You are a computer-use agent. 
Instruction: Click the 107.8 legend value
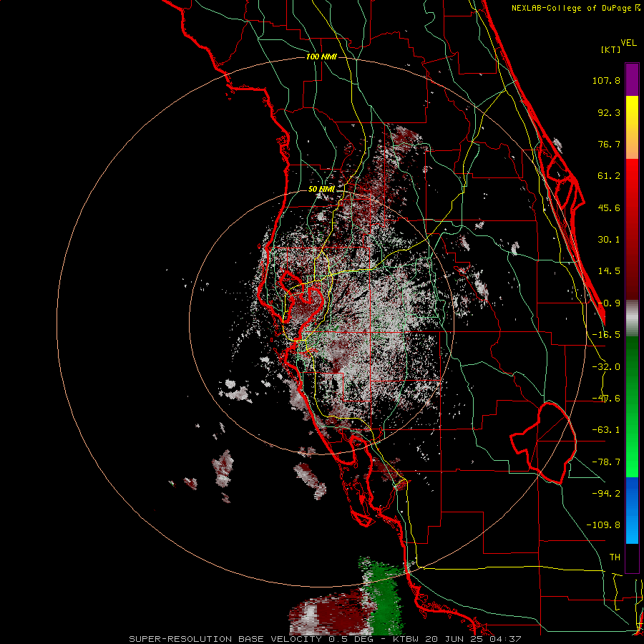606,80
